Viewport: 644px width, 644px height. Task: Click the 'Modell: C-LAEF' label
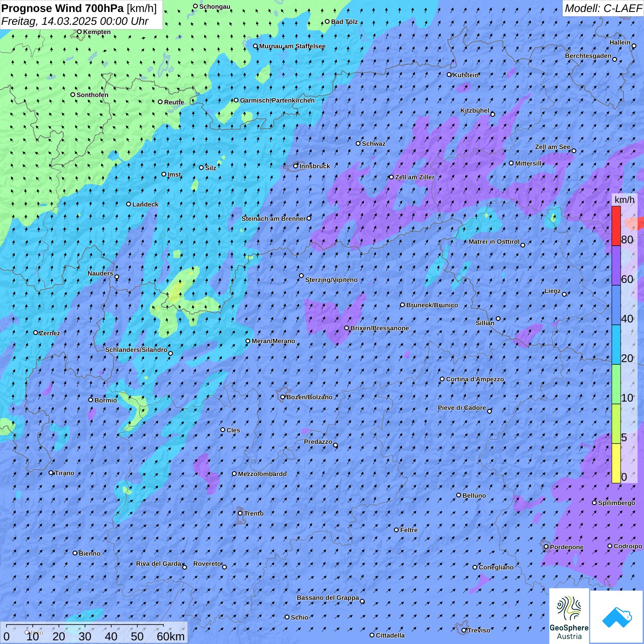click(603, 8)
